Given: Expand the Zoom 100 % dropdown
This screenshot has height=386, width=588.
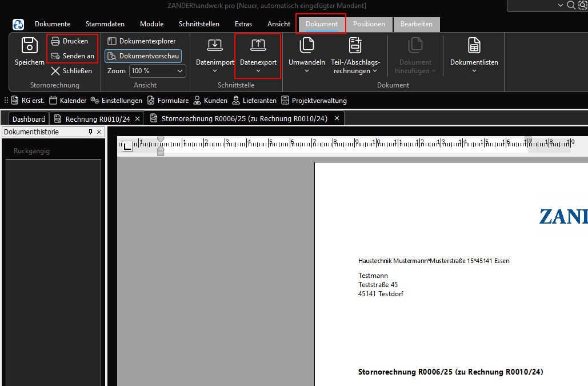Looking at the screenshot, I should (x=180, y=71).
